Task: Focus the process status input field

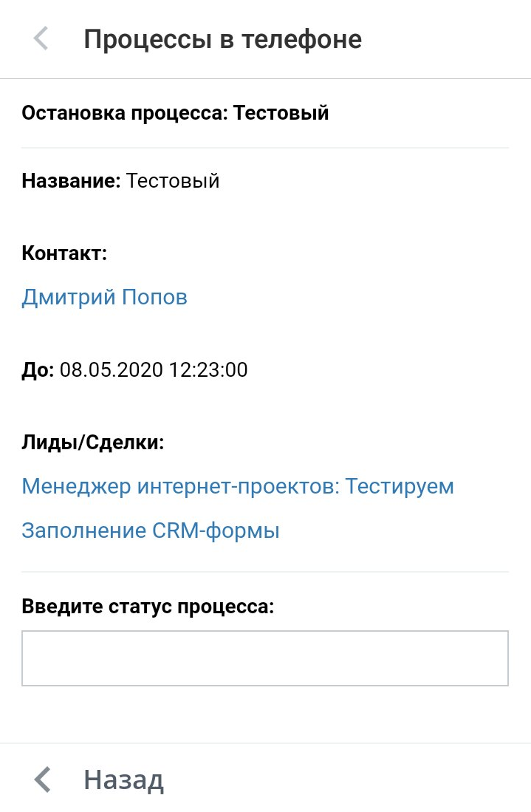Action: (x=265, y=658)
